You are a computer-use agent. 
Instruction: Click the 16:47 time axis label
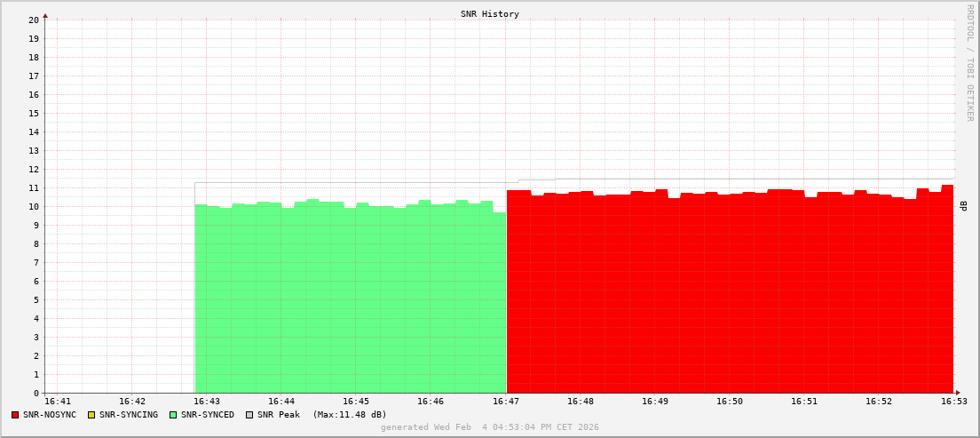(x=506, y=402)
